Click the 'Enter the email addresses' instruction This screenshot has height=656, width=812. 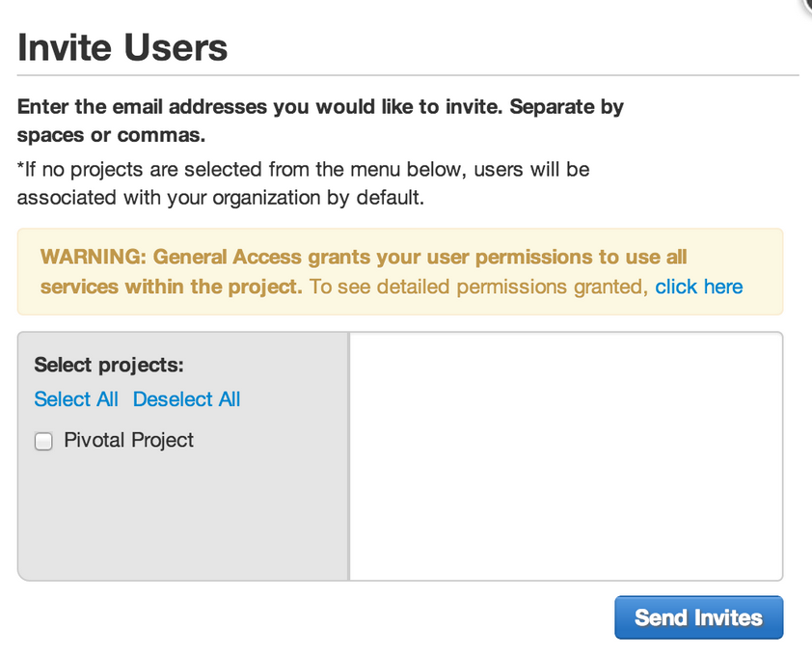[x=320, y=107]
